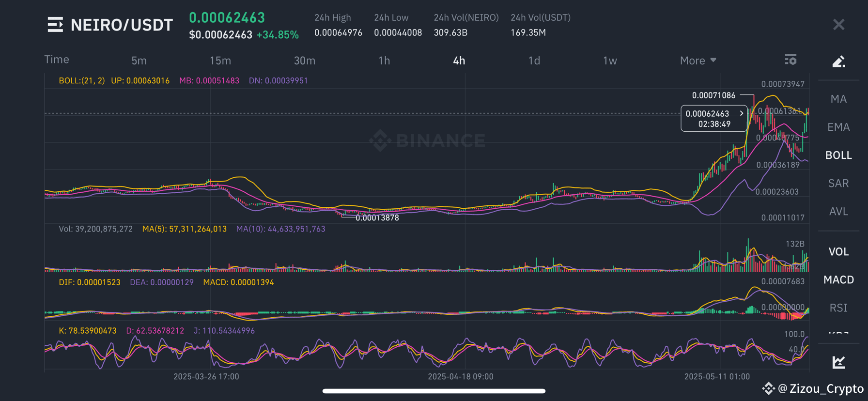The image size is (868, 401).
Task: Tap the iOS home indicator bar
Action: click(434, 391)
